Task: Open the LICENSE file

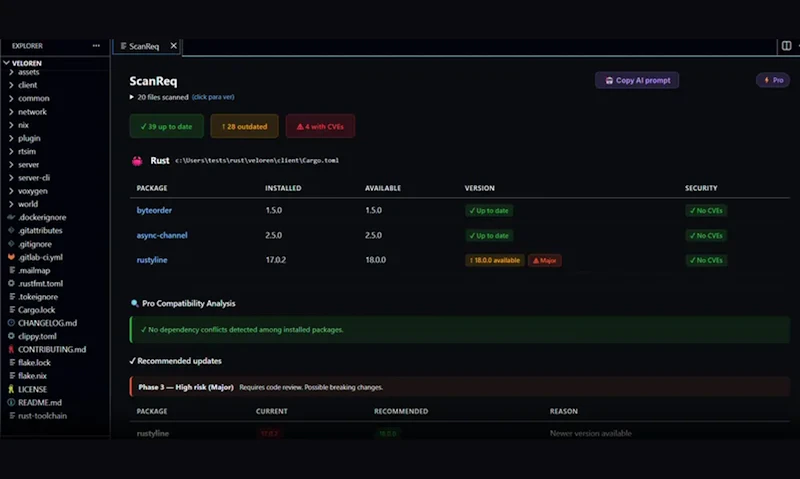Action: coord(32,389)
